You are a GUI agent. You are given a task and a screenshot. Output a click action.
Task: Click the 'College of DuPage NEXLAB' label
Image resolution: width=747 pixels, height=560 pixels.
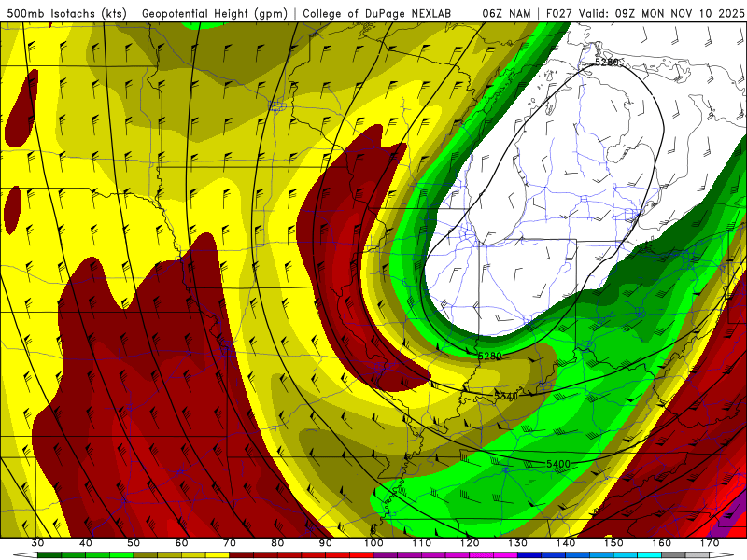point(377,13)
